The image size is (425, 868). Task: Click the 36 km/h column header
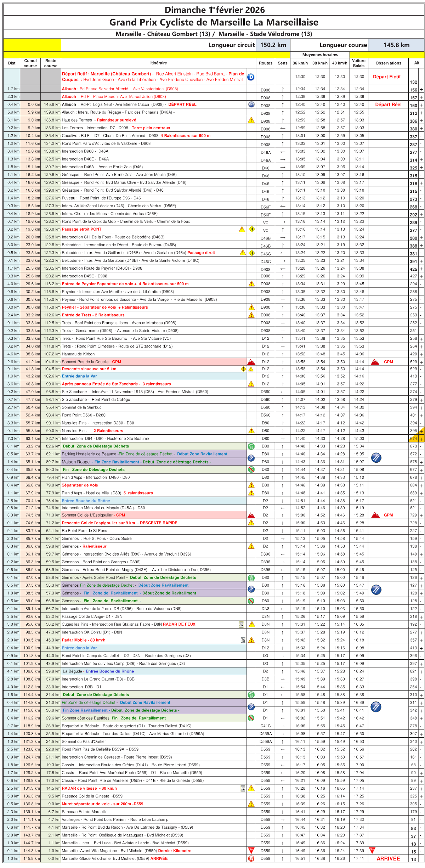[x=300, y=63]
